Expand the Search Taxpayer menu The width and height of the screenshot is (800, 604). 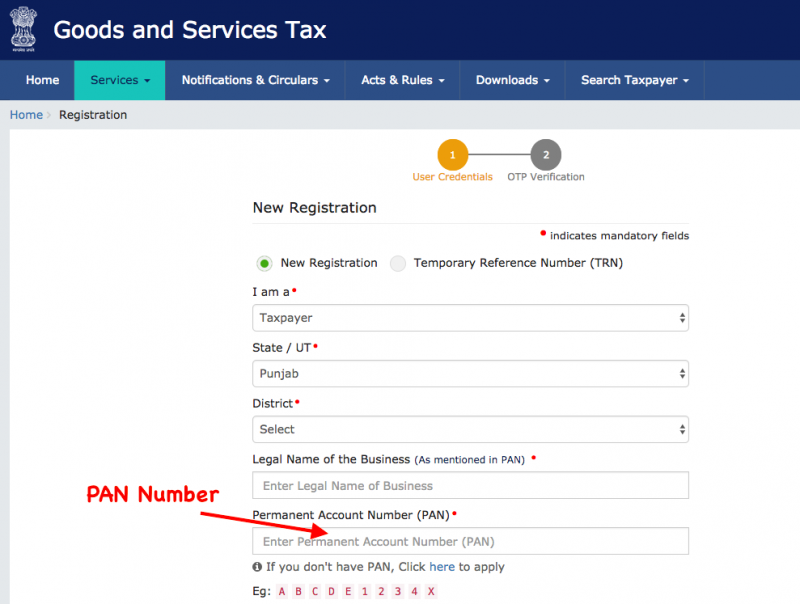(635, 80)
